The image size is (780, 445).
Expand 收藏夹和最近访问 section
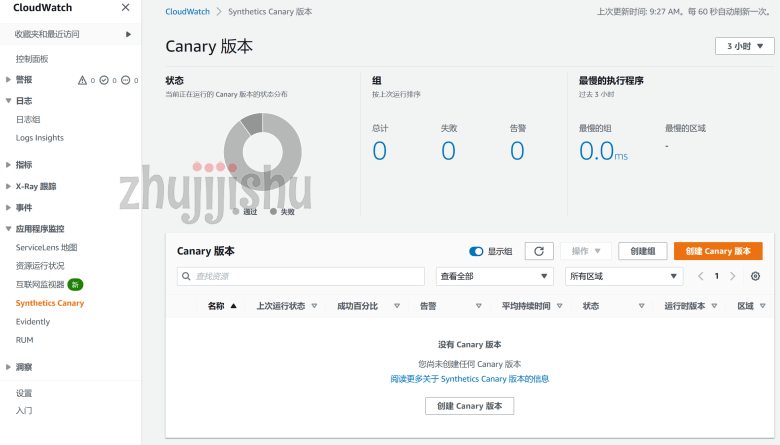pos(128,34)
